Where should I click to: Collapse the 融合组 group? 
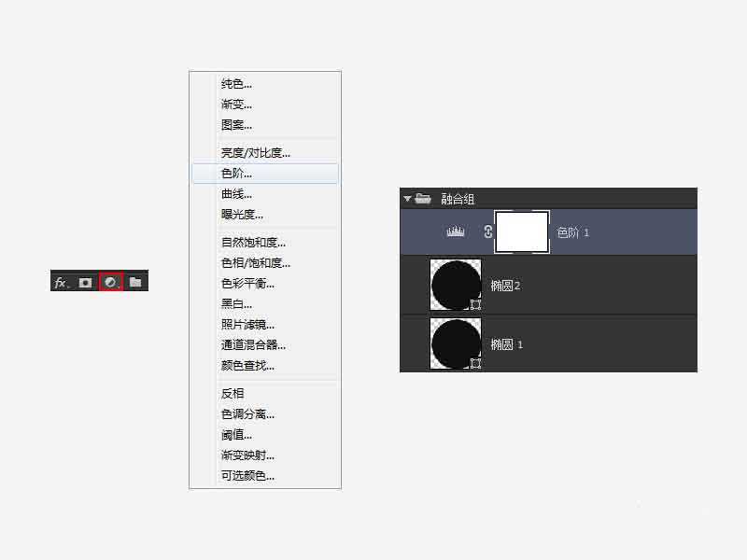406,197
